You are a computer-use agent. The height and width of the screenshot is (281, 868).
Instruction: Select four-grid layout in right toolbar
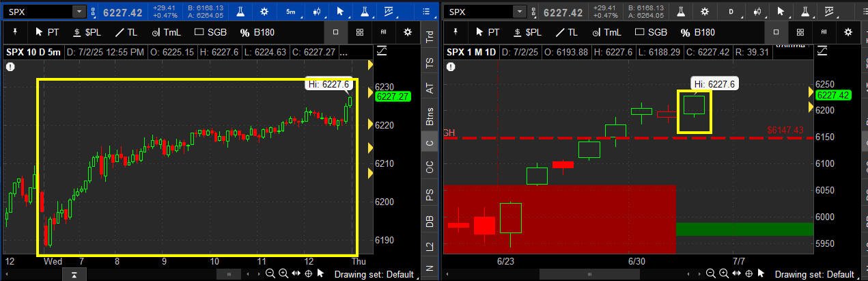tap(800, 32)
